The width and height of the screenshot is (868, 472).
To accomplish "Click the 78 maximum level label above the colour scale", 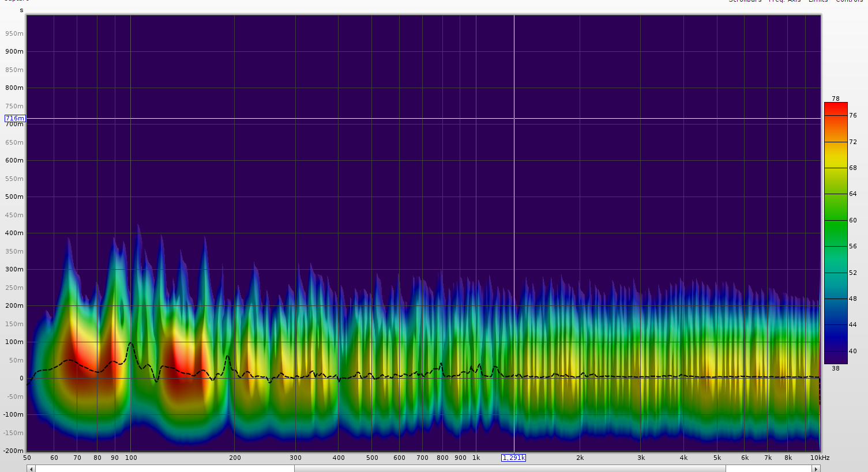I will click(836, 99).
